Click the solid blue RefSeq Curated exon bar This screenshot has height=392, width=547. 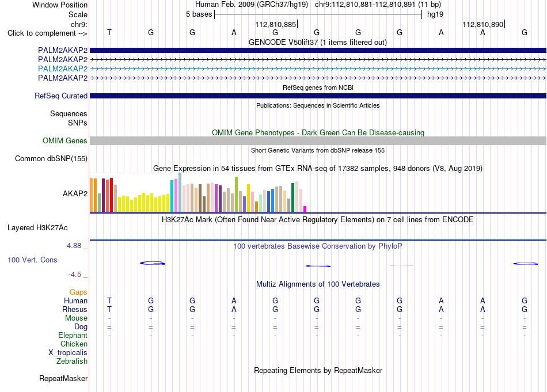tap(318, 96)
